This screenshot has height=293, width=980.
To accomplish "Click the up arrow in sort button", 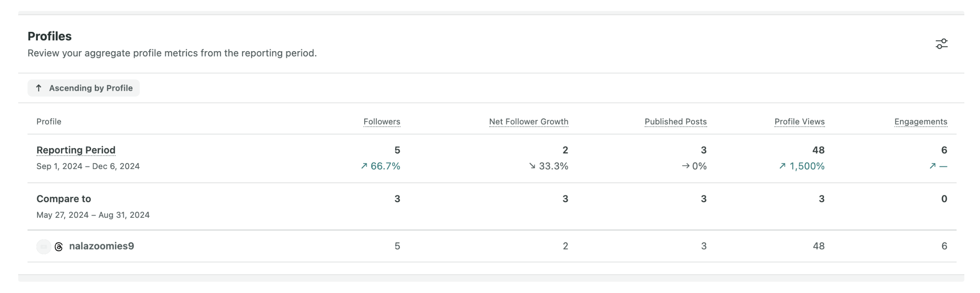I will click(x=39, y=88).
